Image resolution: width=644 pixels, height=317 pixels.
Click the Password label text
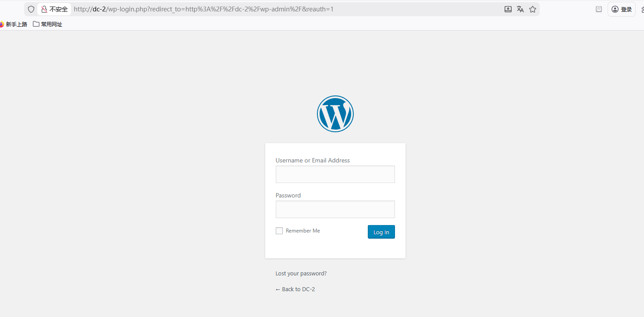tap(288, 196)
